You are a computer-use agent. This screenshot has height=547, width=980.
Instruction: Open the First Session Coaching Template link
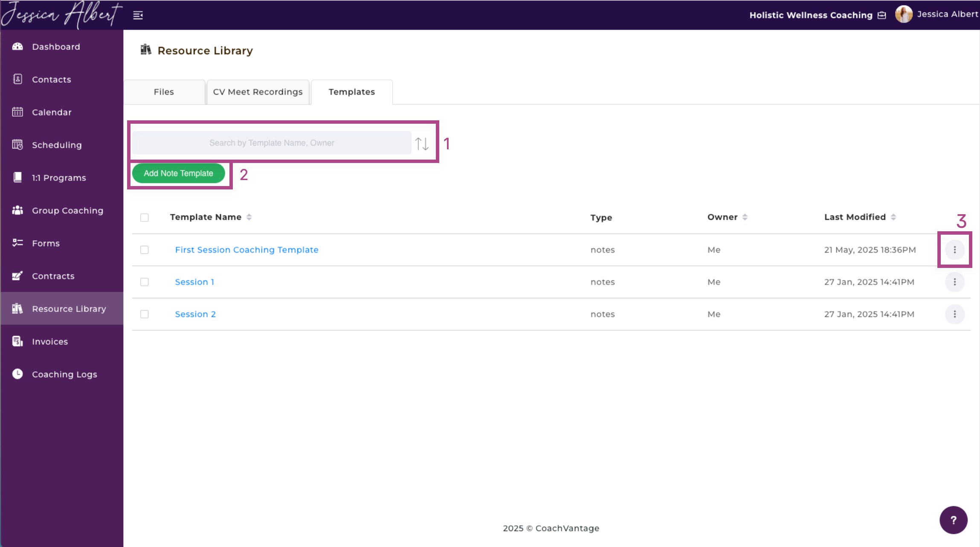point(246,250)
